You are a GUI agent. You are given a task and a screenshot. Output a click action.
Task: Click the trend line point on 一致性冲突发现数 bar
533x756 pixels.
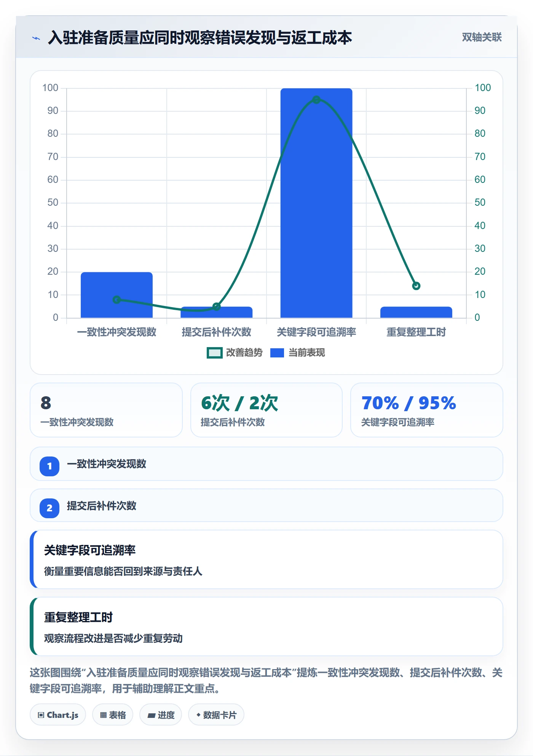point(116,300)
